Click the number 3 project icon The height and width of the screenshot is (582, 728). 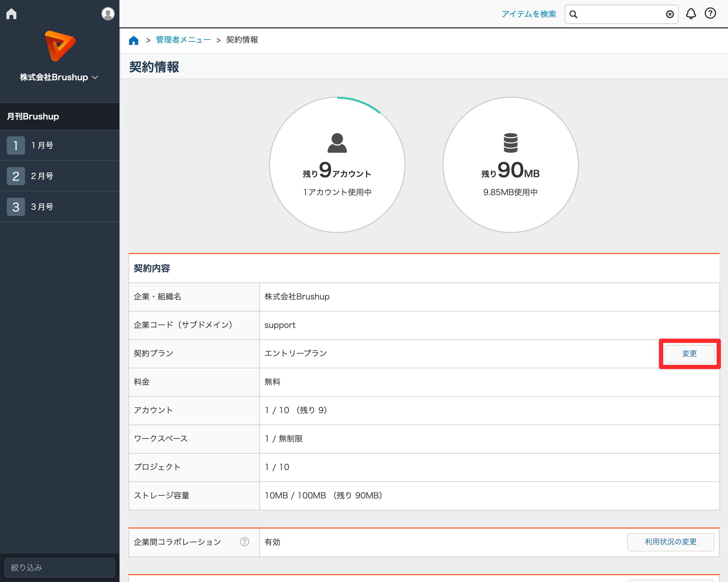(x=16, y=207)
